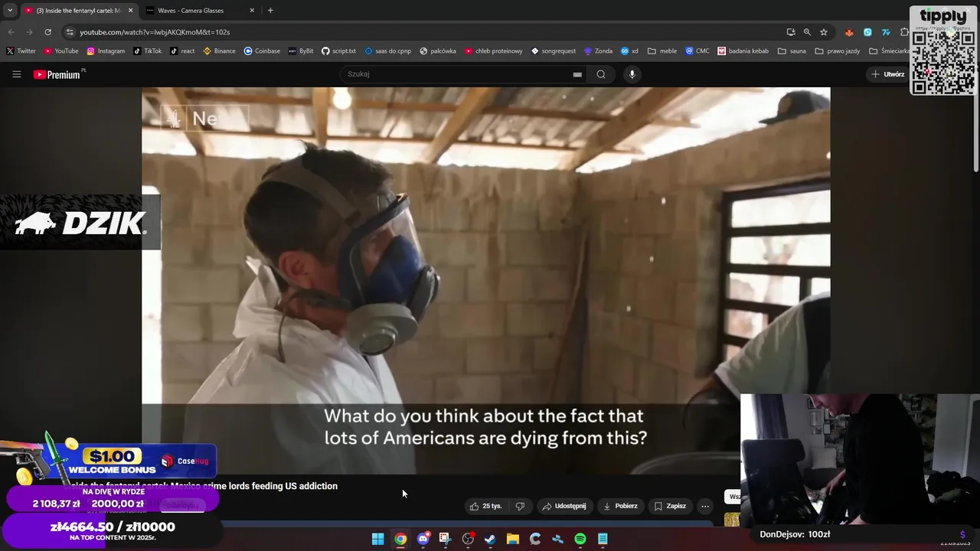Open the Twitter bookmark
980x551 pixels.
pyautogui.click(x=21, y=51)
